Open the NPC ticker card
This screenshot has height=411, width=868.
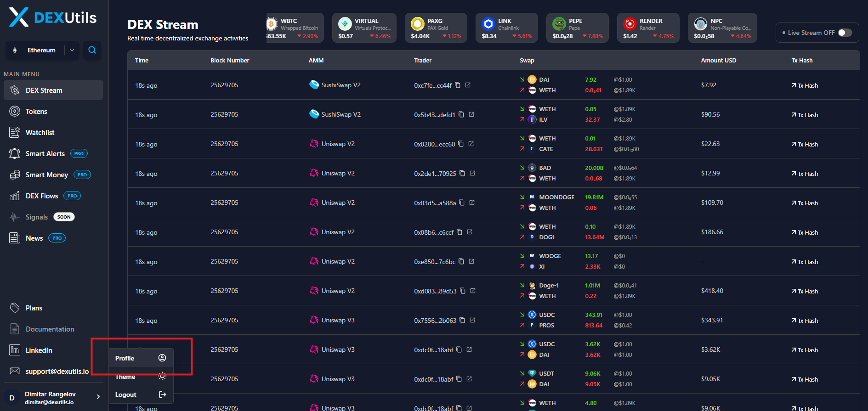click(722, 28)
